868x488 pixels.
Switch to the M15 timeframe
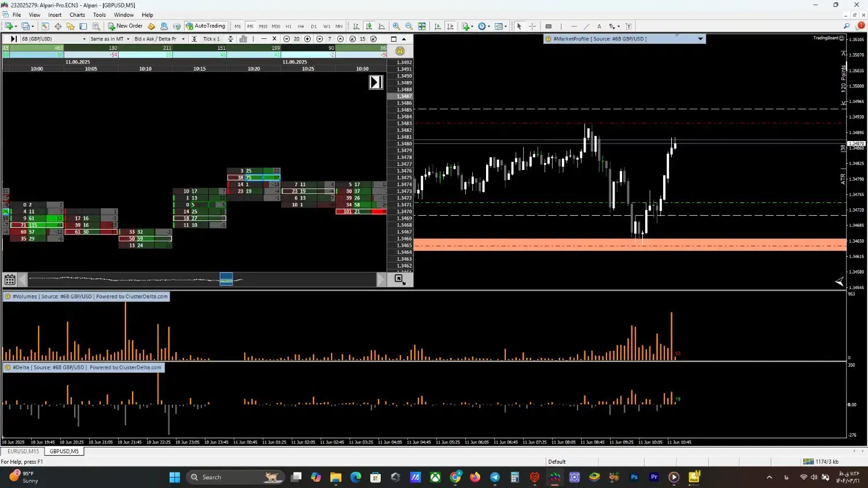(x=263, y=27)
